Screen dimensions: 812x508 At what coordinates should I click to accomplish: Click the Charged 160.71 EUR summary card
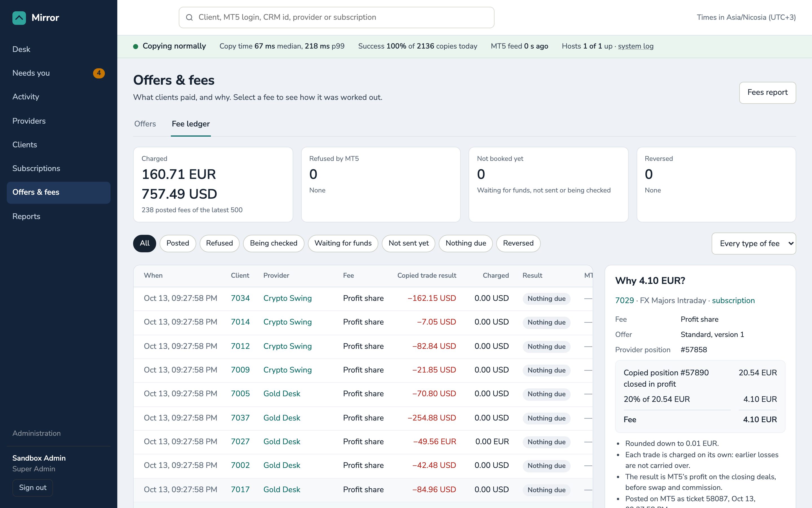pos(213,185)
